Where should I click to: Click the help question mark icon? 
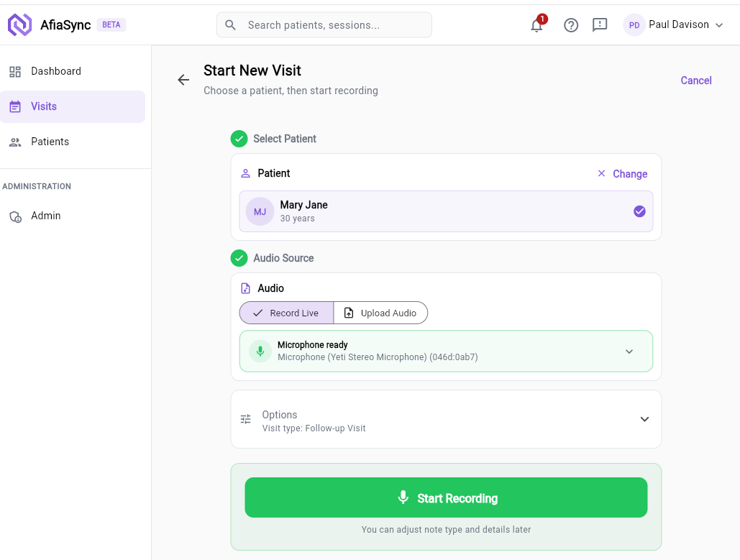571,24
